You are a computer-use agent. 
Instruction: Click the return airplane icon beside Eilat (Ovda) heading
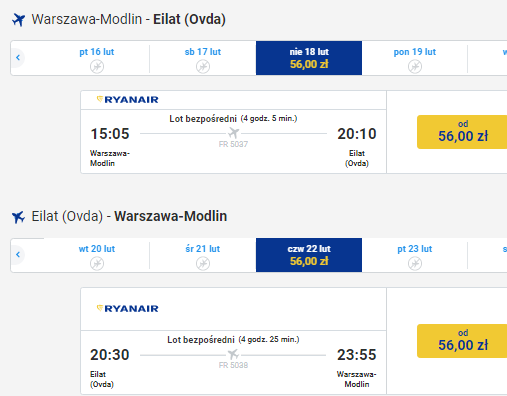pos(18,217)
